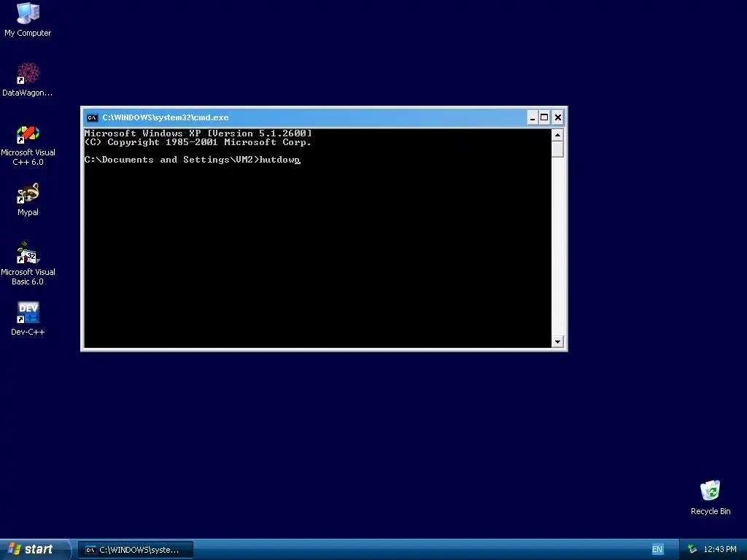This screenshot has height=560, width=747.
Task: Select the Recycle Bin icon
Action: coord(711,498)
